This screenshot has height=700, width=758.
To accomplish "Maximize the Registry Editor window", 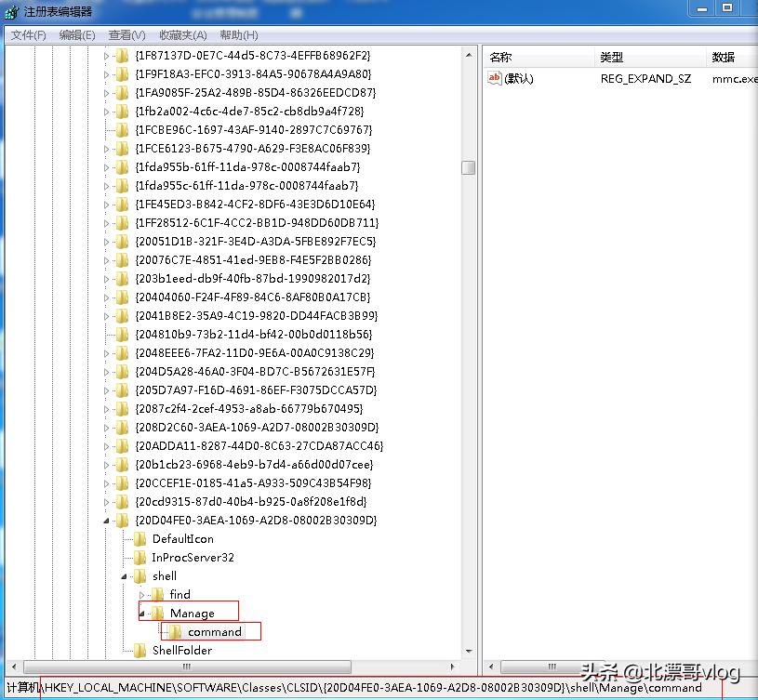I will point(727,8).
